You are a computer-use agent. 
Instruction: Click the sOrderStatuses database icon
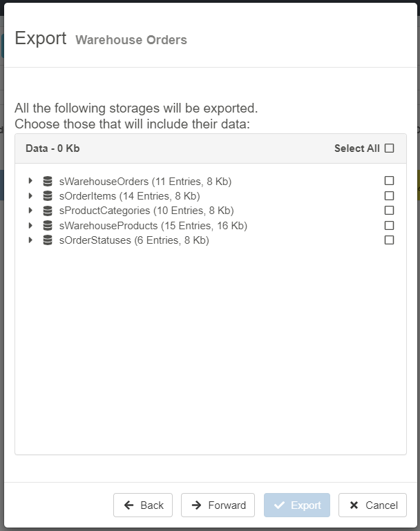(x=48, y=240)
